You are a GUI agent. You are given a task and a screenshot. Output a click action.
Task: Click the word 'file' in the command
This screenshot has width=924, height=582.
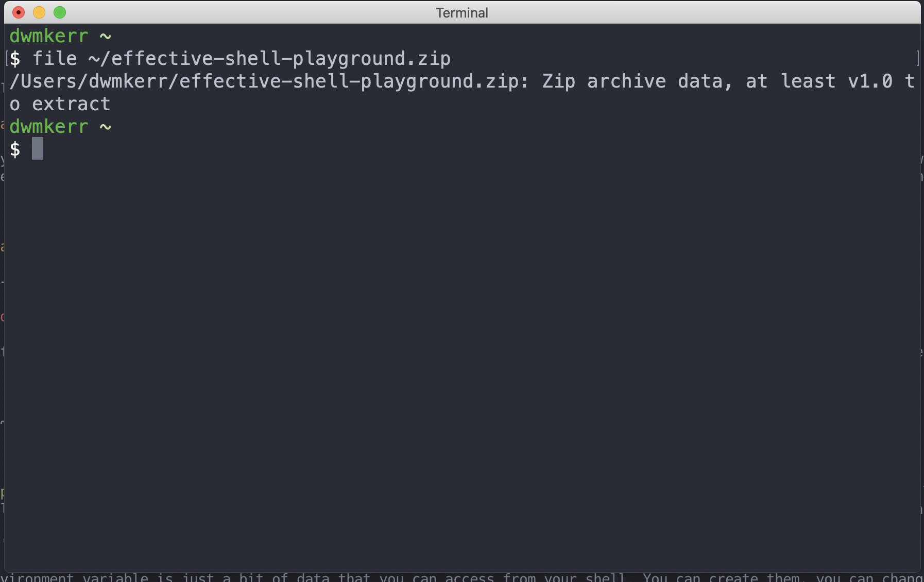pos(55,58)
